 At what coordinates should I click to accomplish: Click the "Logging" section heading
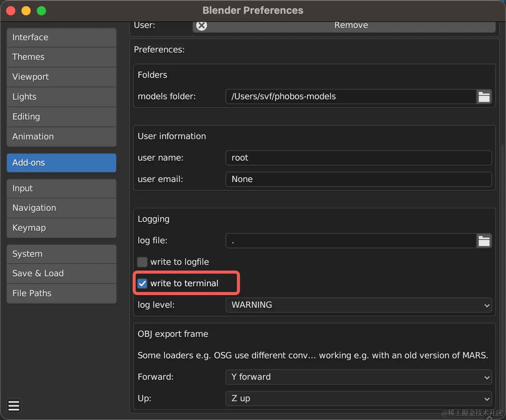pos(153,219)
